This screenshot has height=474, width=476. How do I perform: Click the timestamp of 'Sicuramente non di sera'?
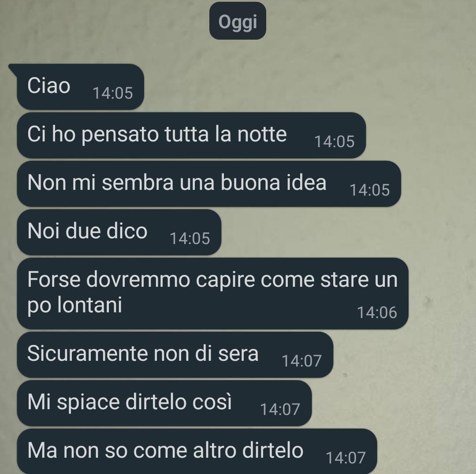point(302,361)
